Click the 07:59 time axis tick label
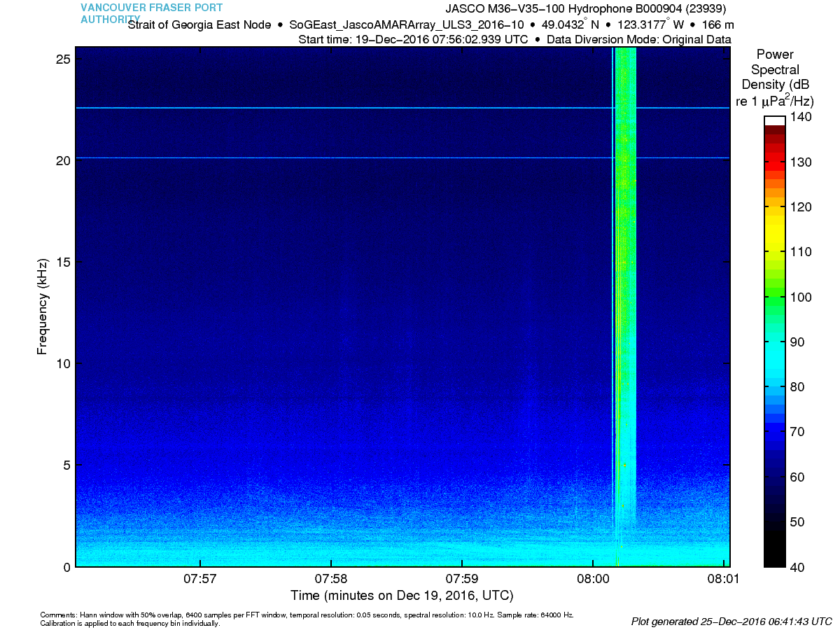Image resolution: width=840 pixels, height=630 pixels. [x=462, y=580]
